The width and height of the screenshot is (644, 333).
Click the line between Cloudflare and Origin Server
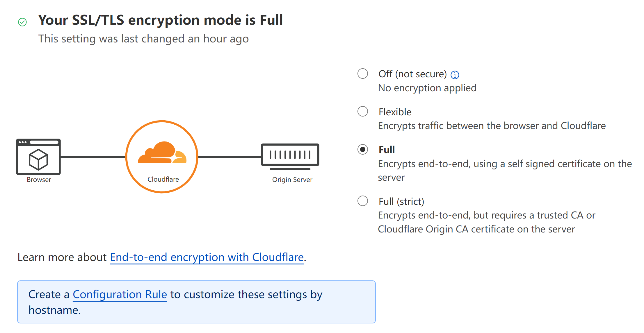tap(230, 157)
